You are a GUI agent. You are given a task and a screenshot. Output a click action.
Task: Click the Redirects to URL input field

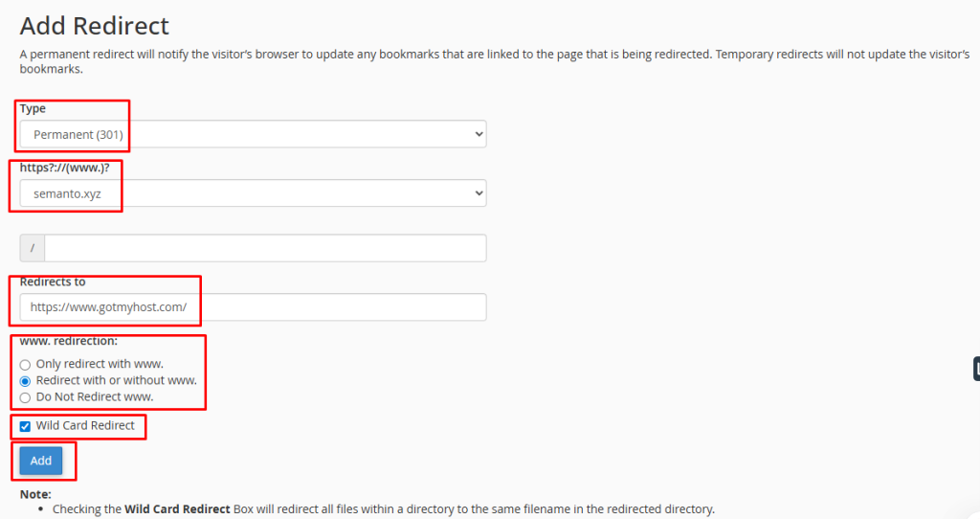click(253, 307)
